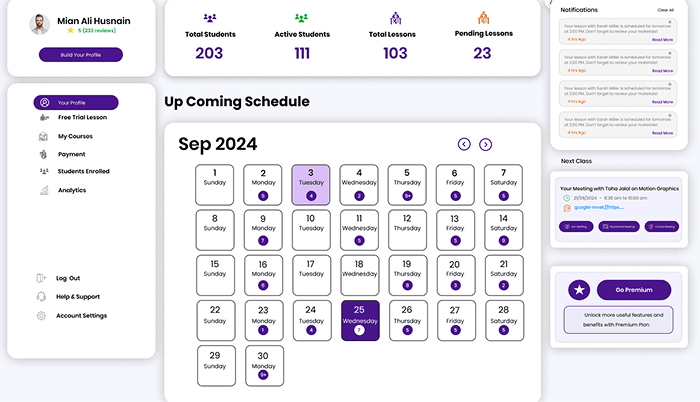Clear All notifications
Viewport: 700px width, 402px height.
click(665, 10)
